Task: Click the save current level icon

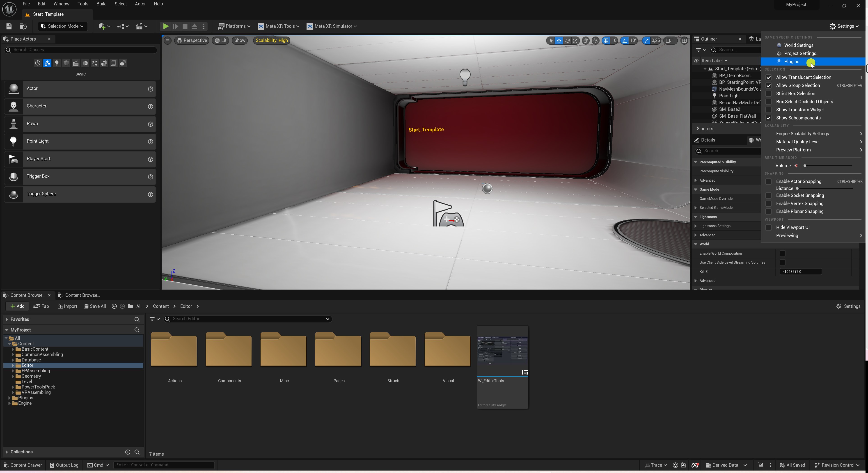Action: pyautogui.click(x=9, y=26)
